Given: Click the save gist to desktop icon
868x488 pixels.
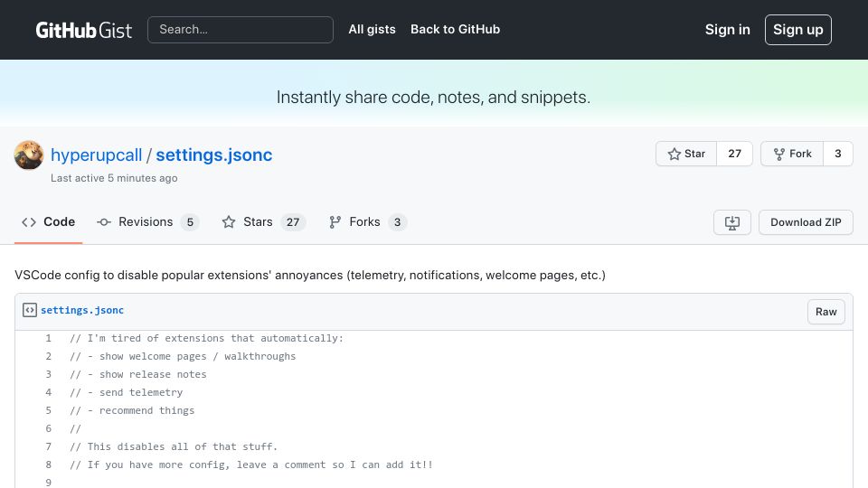Looking at the screenshot, I should [x=731, y=222].
